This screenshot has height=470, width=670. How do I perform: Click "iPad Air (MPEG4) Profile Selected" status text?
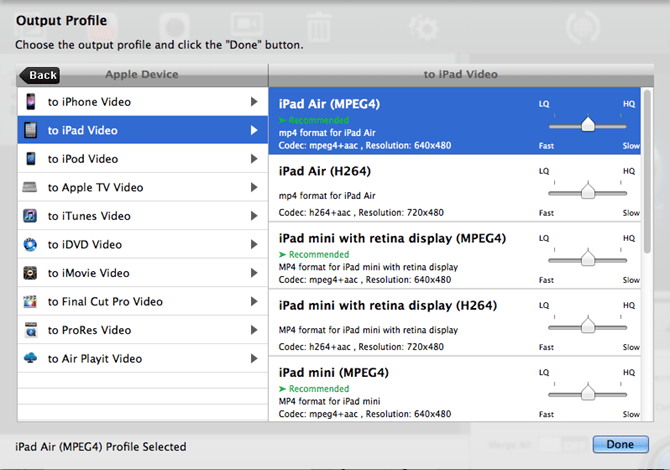pyautogui.click(x=101, y=446)
